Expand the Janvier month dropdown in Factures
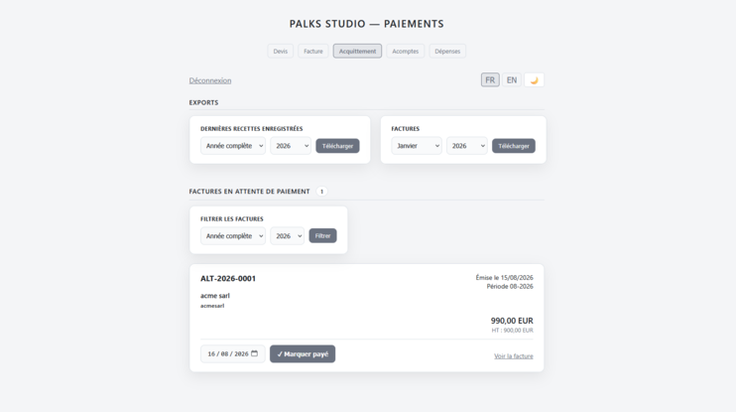Image resolution: width=736 pixels, height=412 pixels. 416,146
